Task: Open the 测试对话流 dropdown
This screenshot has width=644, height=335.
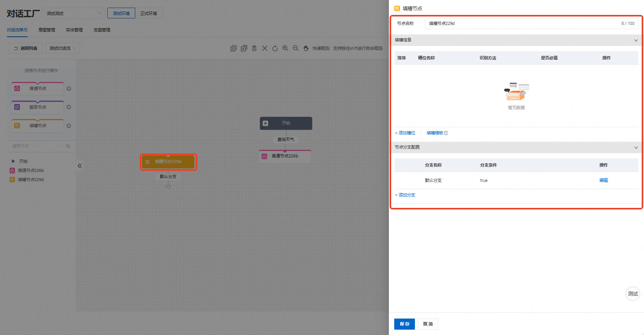Action: pos(63,48)
